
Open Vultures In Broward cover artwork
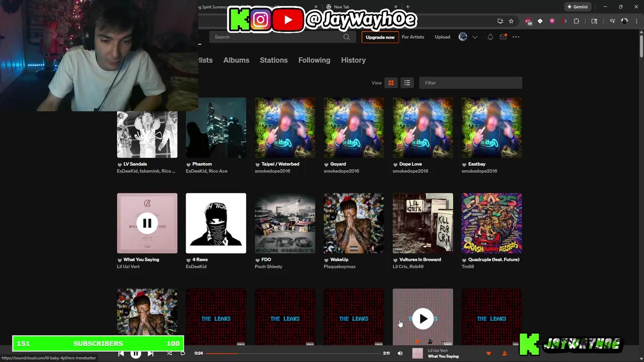(x=423, y=223)
